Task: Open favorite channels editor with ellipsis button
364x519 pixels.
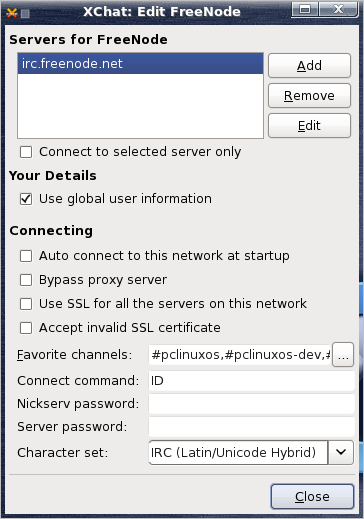Action: [343, 354]
